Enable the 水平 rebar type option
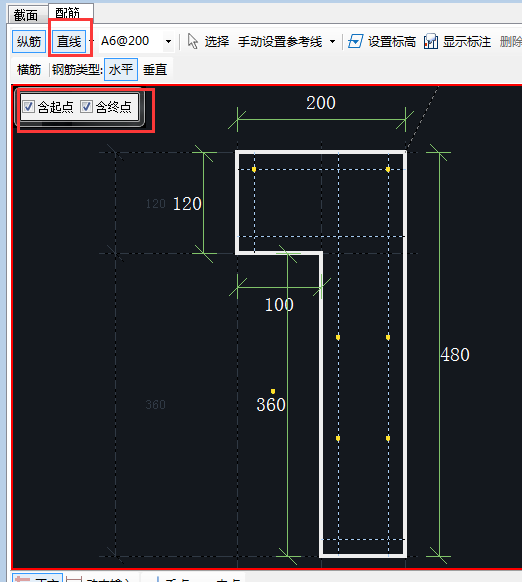522x582 pixels. pyautogui.click(x=121, y=69)
